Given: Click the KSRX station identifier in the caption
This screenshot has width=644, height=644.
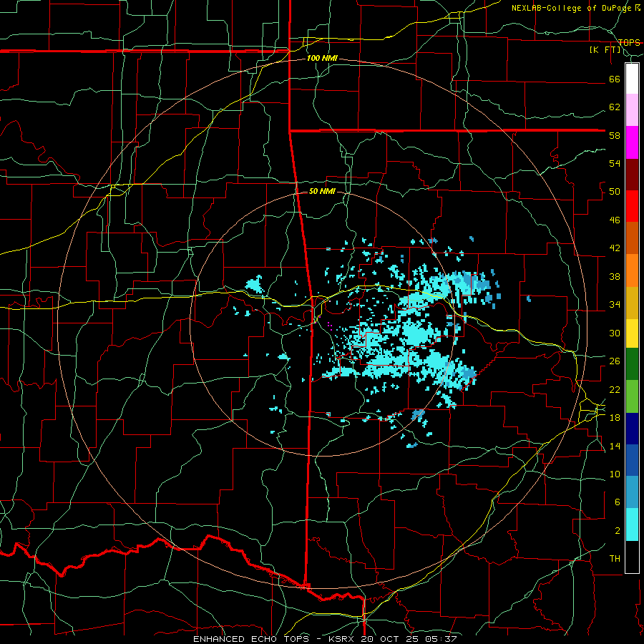Looking at the screenshot, I should (343, 639).
